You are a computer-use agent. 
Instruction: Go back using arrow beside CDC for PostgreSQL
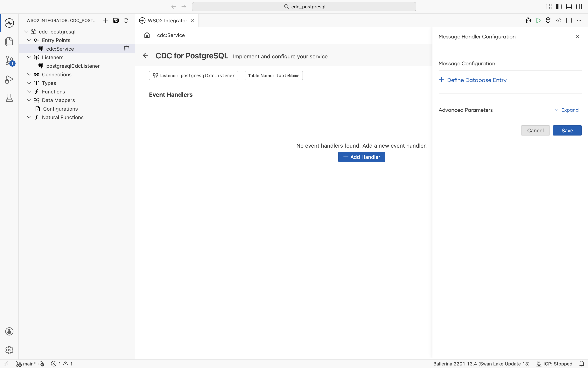pyautogui.click(x=145, y=55)
